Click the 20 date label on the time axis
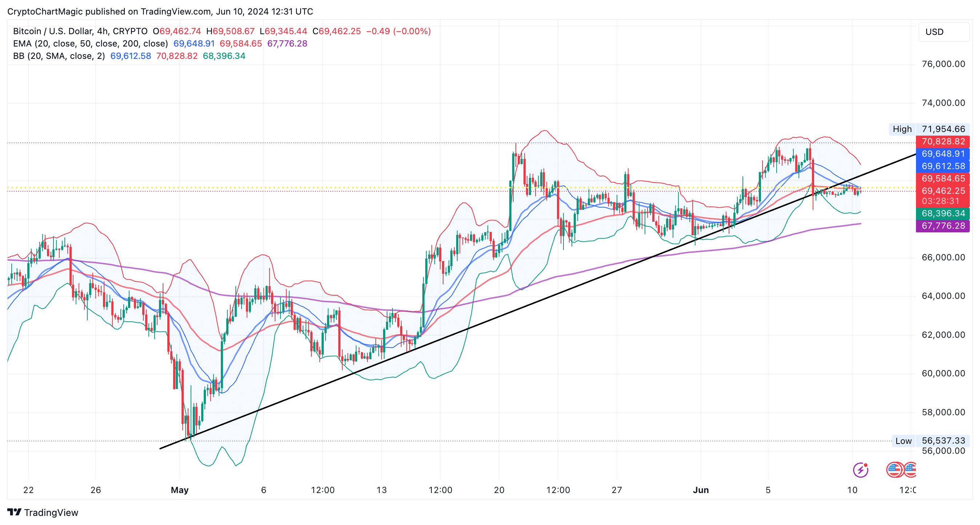 coord(499,490)
